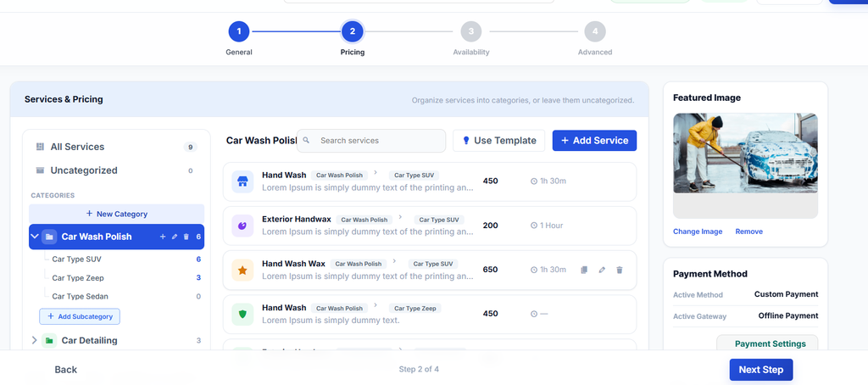Click New Category button
868x385 pixels.
tap(116, 214)
